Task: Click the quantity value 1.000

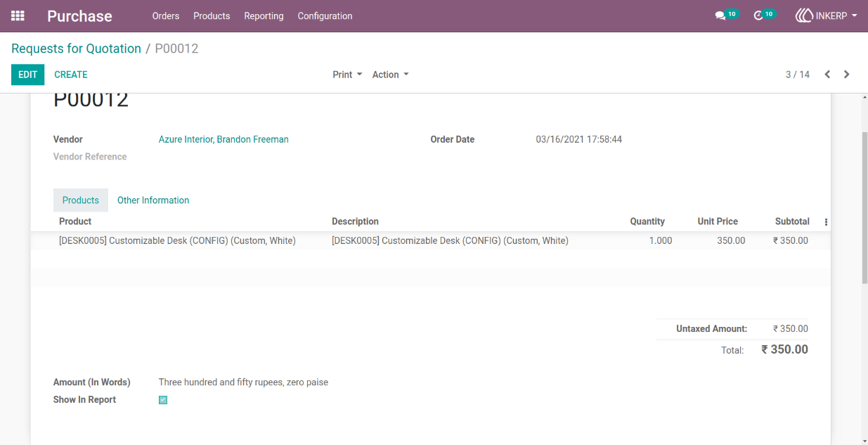Action: (x=660, y=240)
